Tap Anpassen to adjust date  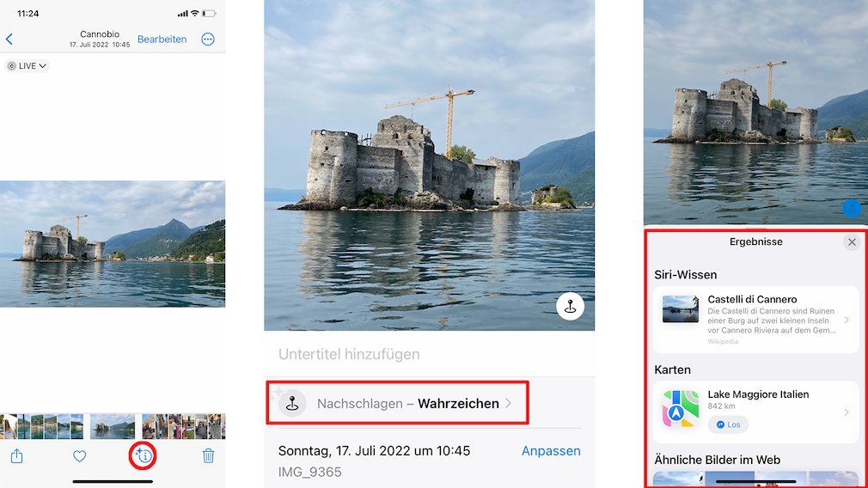(551, 451)
